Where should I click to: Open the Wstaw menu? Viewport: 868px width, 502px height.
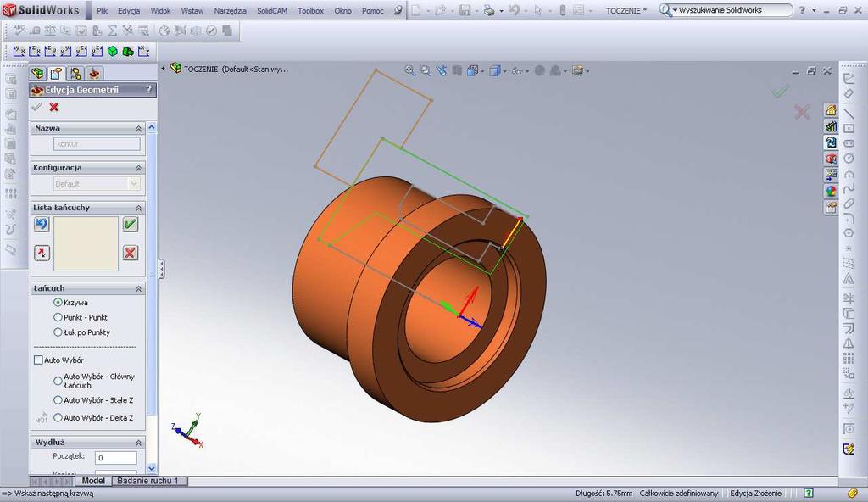(192, 10)
